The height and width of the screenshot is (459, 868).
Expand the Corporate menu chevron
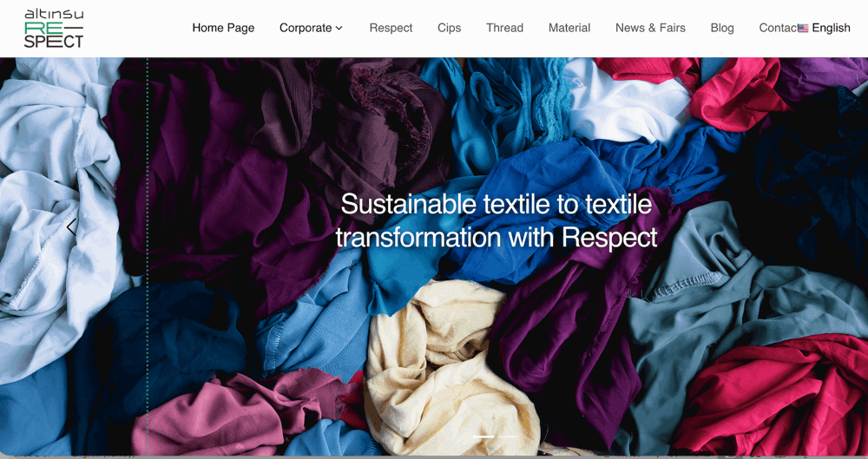pos(339,29)
